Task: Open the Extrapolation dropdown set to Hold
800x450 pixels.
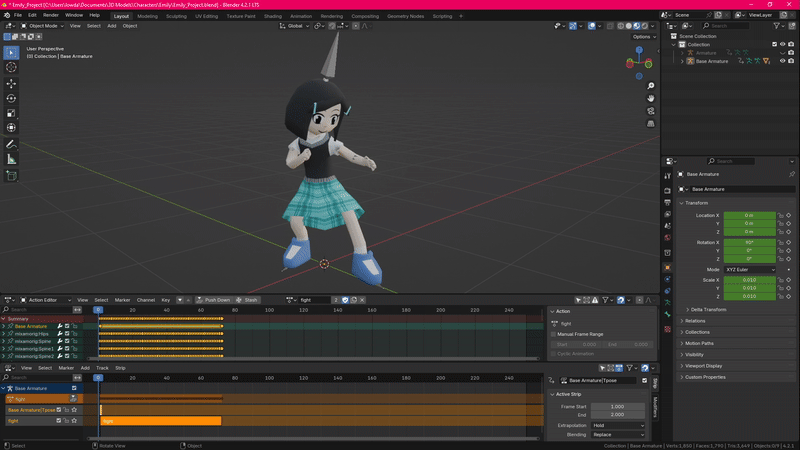Action: click(x=619, y=425)
